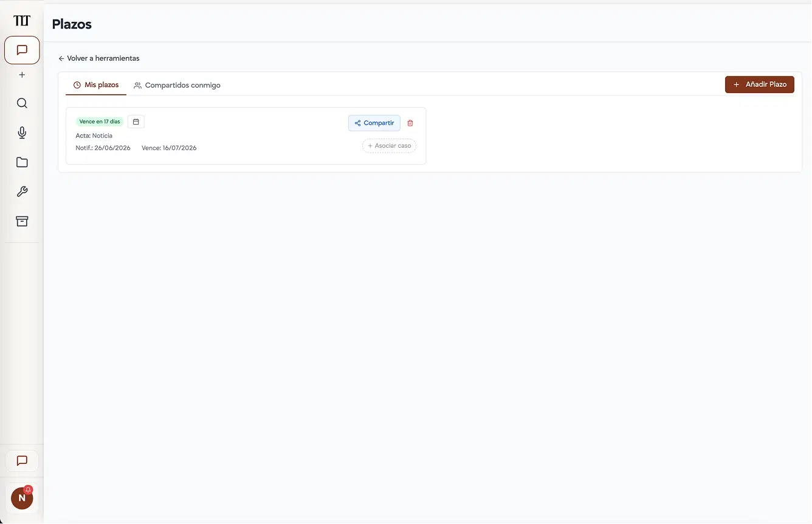Select the microphone icon in the sidebar
812x524 pixels.
coord(22,133)
